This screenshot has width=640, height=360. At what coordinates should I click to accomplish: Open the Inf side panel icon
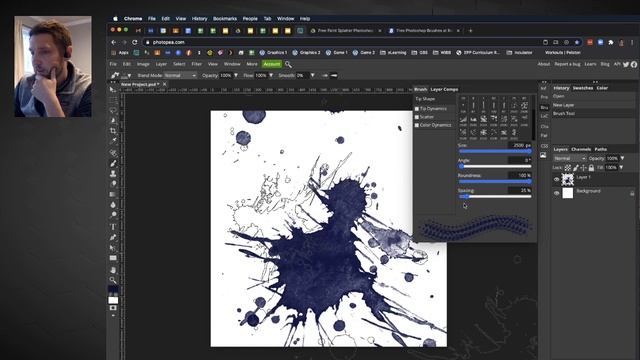pos(544,88)
